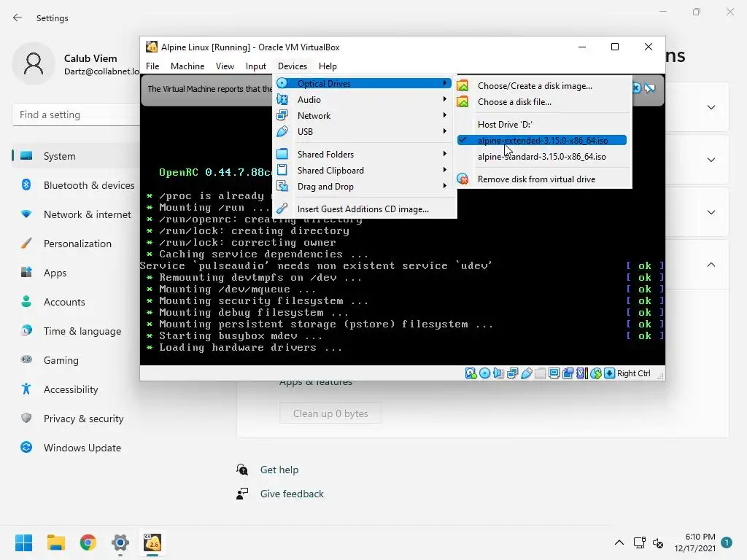
Task: Select alpine-standard-3.15.0-x86_64.iso disk image
Action: [542, 157]
